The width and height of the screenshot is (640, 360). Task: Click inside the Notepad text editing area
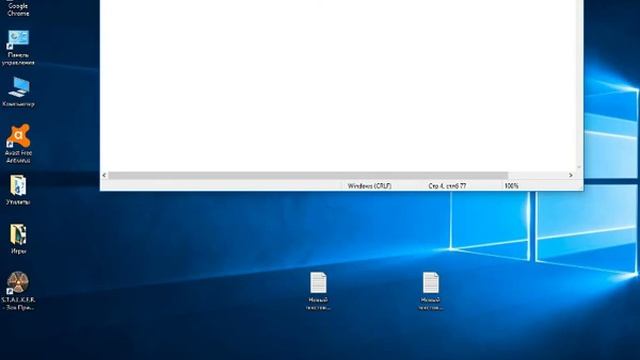(x=338, y=86)
